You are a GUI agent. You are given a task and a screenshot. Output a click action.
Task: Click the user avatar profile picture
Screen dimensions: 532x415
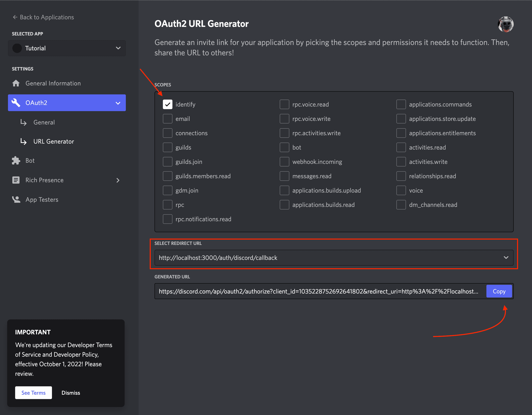506,24
